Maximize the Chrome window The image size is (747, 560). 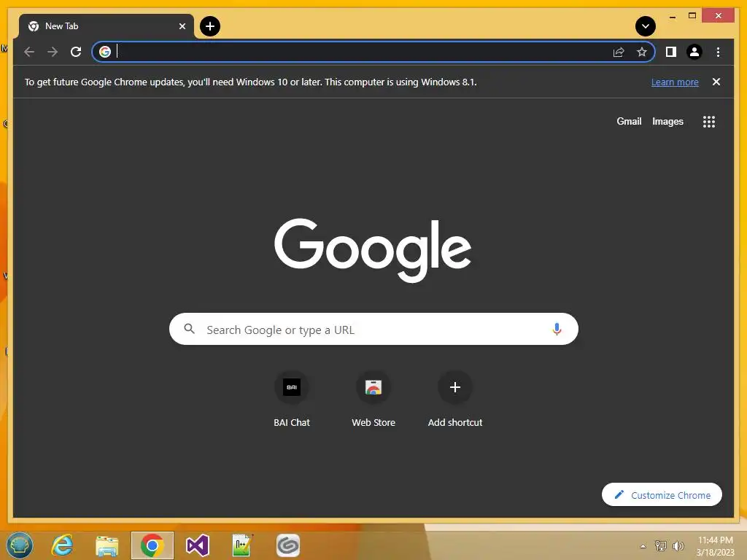692,16
